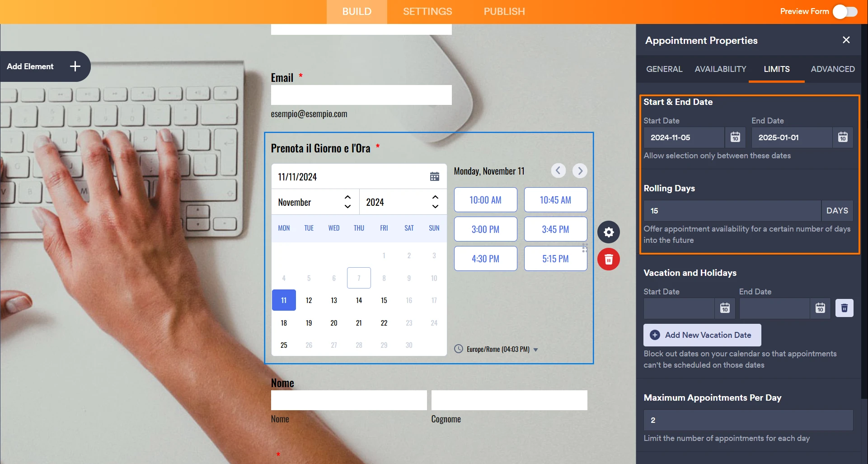Go to the previous day's time slots

pyautogui.click(x=558, y=170)
